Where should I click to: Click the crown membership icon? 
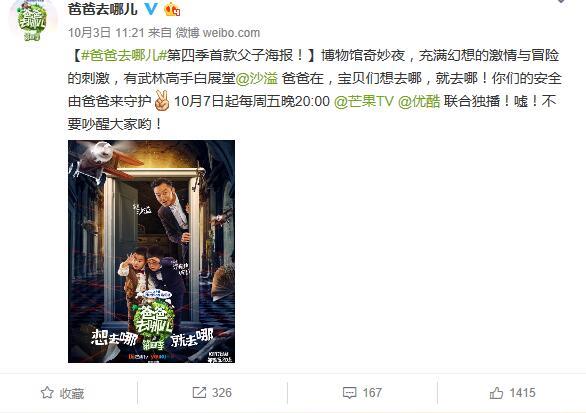click(172, 9)
